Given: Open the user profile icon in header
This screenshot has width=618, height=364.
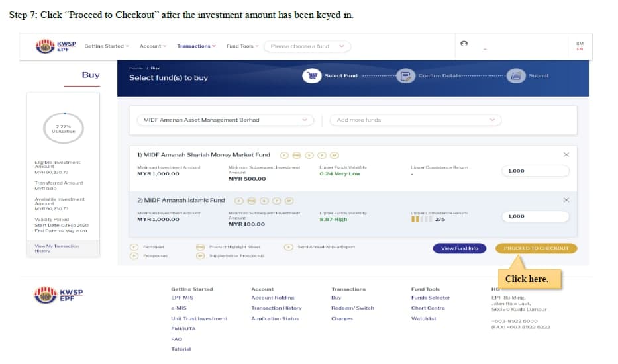Looking at the screenshot, I should click(464, 43).
